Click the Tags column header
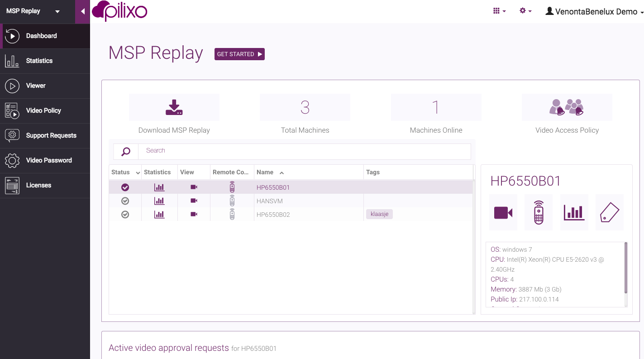Image resolution: width=644 pixels, height=359 pixels. (373, 172)
